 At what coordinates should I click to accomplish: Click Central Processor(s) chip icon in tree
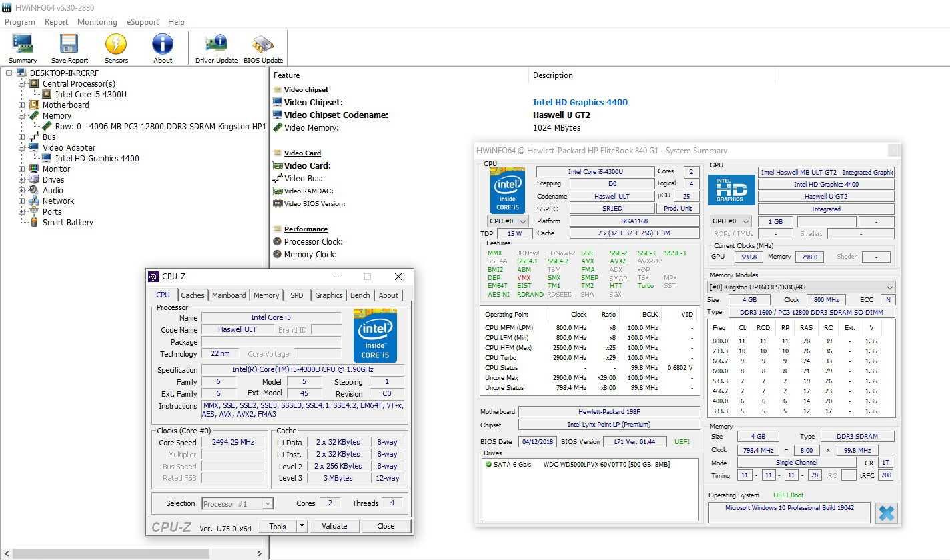(34, 84)
